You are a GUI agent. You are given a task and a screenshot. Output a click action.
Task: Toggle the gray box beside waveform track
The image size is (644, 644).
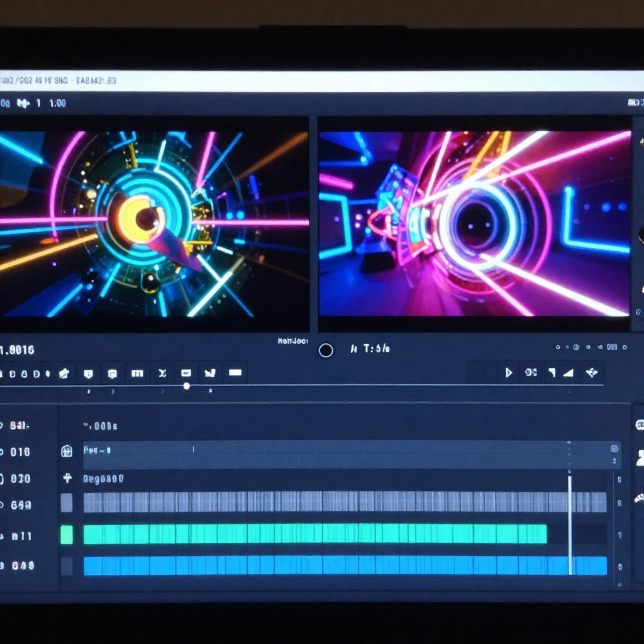coord(67,502)
